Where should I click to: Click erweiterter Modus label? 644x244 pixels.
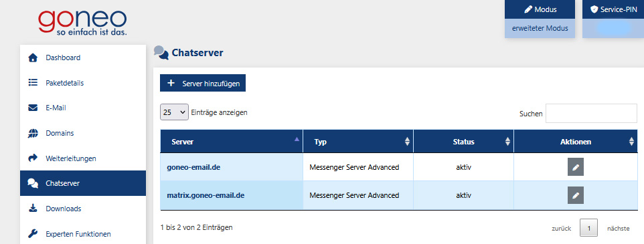point(540,28)
